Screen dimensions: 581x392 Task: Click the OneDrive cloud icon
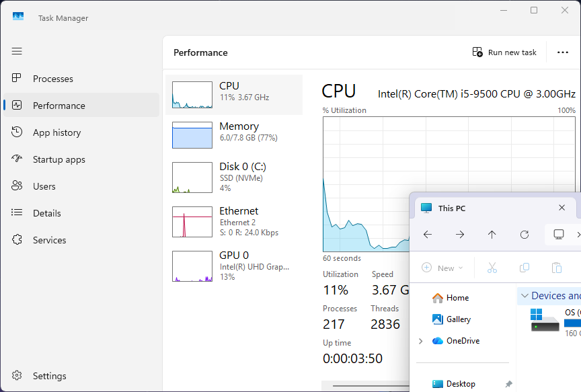(x=438, y=340)
